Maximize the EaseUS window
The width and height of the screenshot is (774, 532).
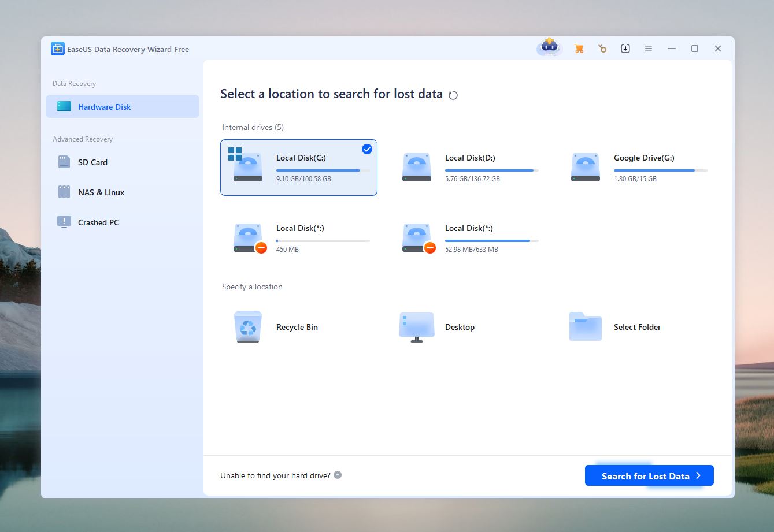coord(695,49)
